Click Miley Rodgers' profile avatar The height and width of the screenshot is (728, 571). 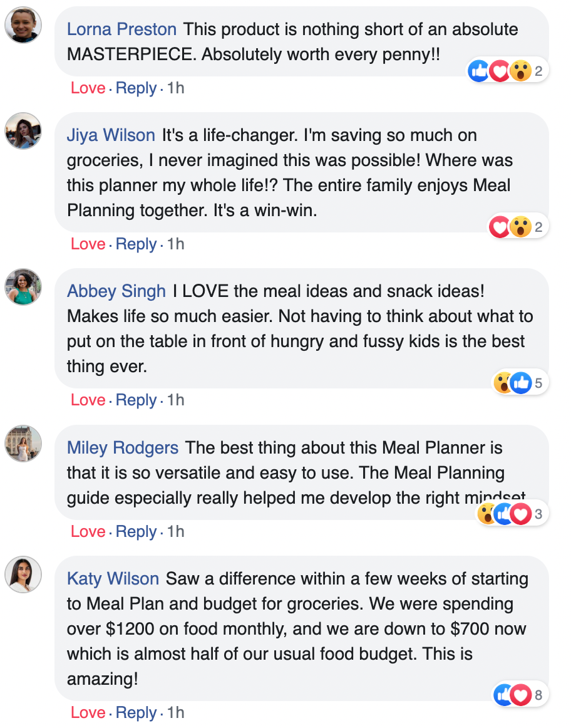tap(23, 443)
